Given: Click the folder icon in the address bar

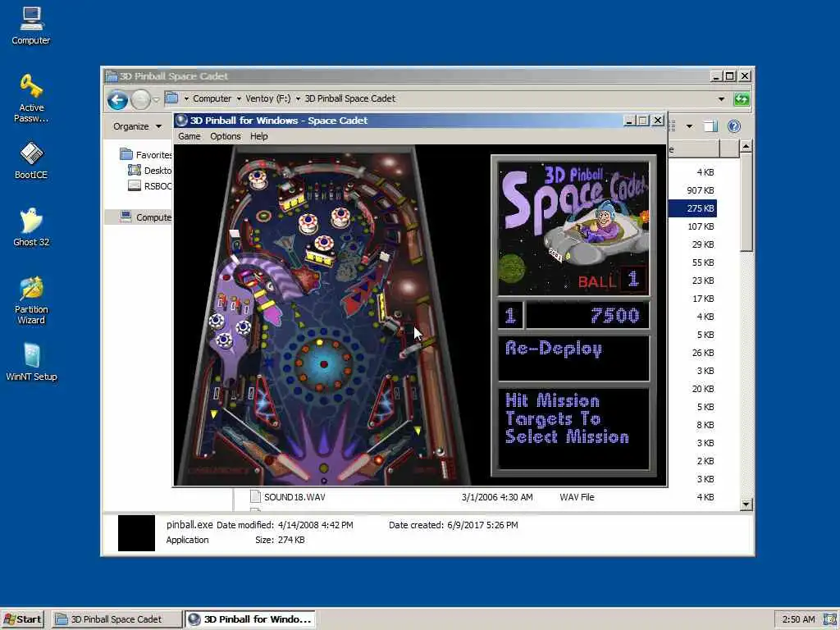Looking at the screenshot, I should pyautogui.click(x=171, y=98).
